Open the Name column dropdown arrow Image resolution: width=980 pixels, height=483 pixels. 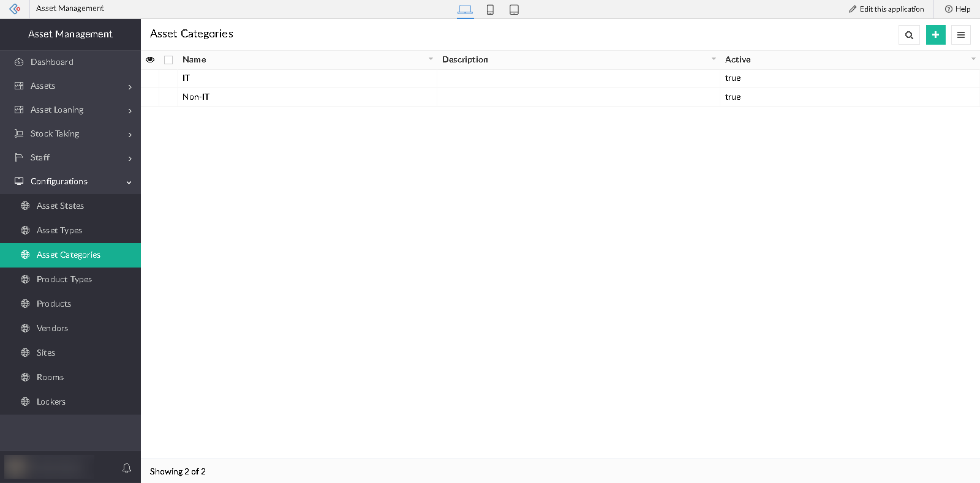click(431, 59)
